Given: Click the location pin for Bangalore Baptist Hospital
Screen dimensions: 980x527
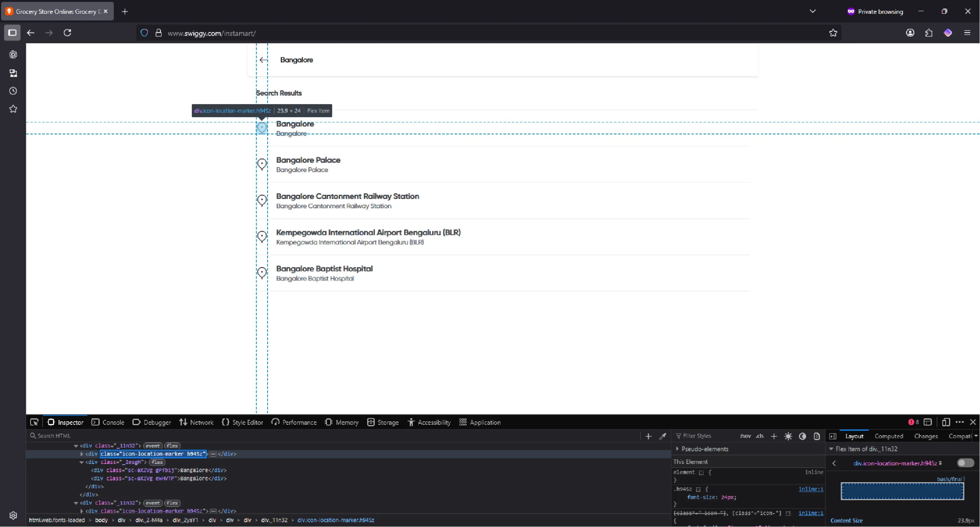Looking at the screenshot, I should 262,273.
